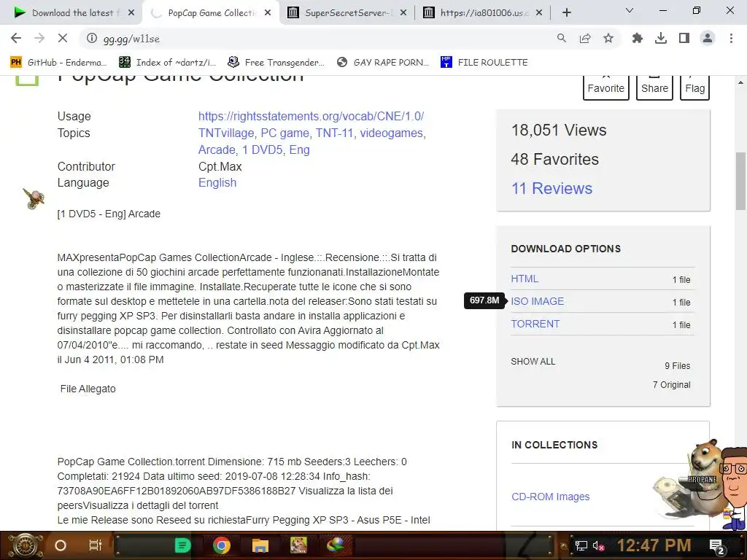Open the 'PC game' topic link
This screenshot has height=560, width=747.
[285, 133]
